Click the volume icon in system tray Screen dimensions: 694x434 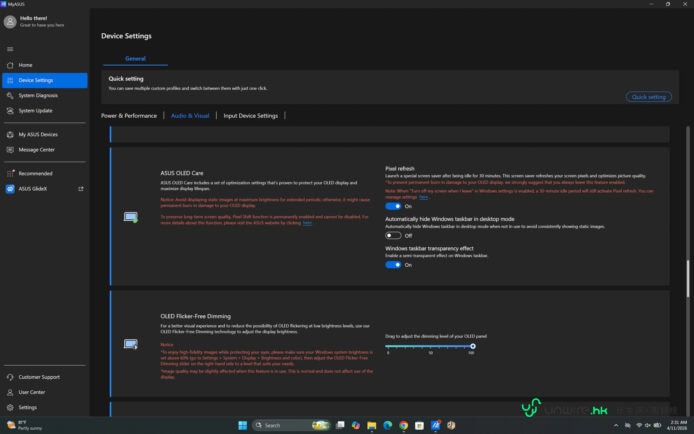click(648, 425)
